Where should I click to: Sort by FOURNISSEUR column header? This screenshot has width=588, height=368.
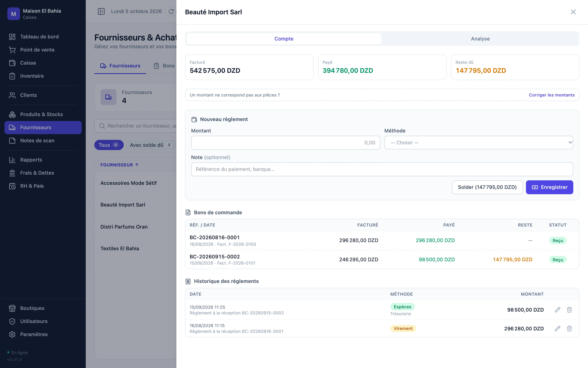(119, 165)
